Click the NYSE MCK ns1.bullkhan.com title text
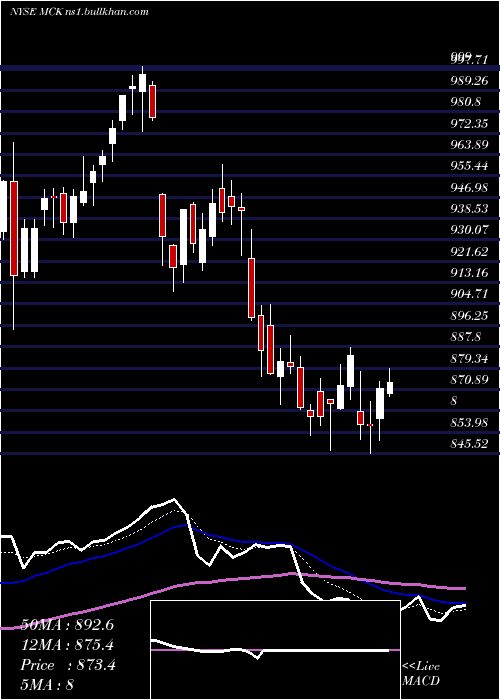 click(x=79, y=12)
